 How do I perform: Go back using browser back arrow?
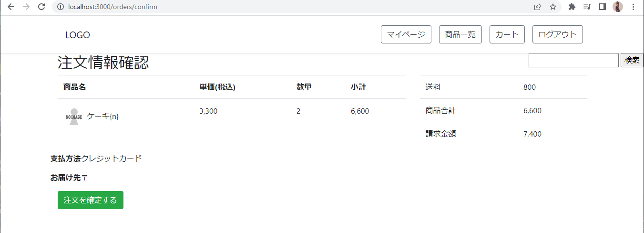(x=11, y=7)
